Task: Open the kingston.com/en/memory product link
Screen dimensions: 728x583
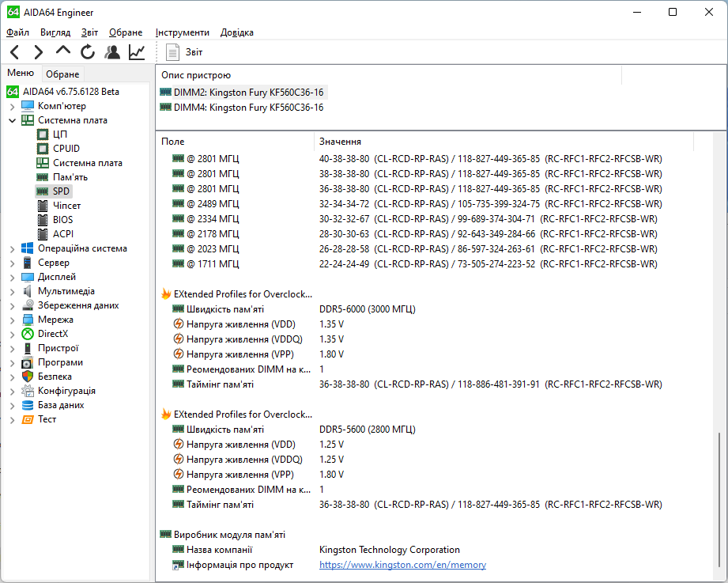Action: pyautogui.click(x=402, y=565)
